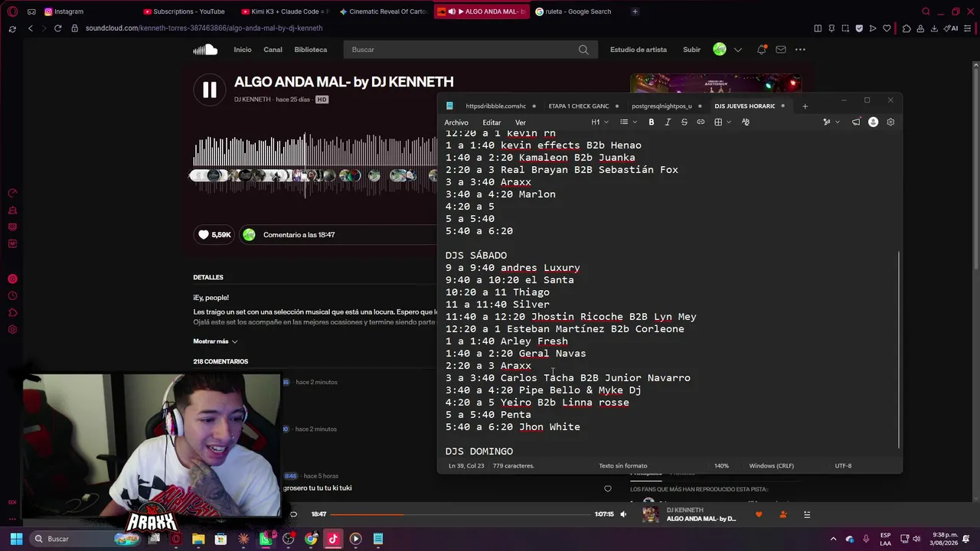Click Windows (CRLF) line ending in status bar
Screen dimensions: 980x551
coord(771,466)
